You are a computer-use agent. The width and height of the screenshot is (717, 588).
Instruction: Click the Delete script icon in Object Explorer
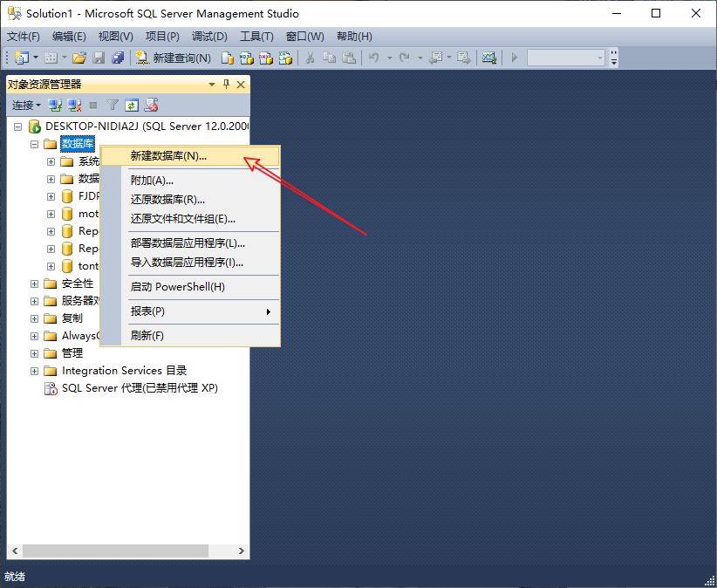(152, 106)
